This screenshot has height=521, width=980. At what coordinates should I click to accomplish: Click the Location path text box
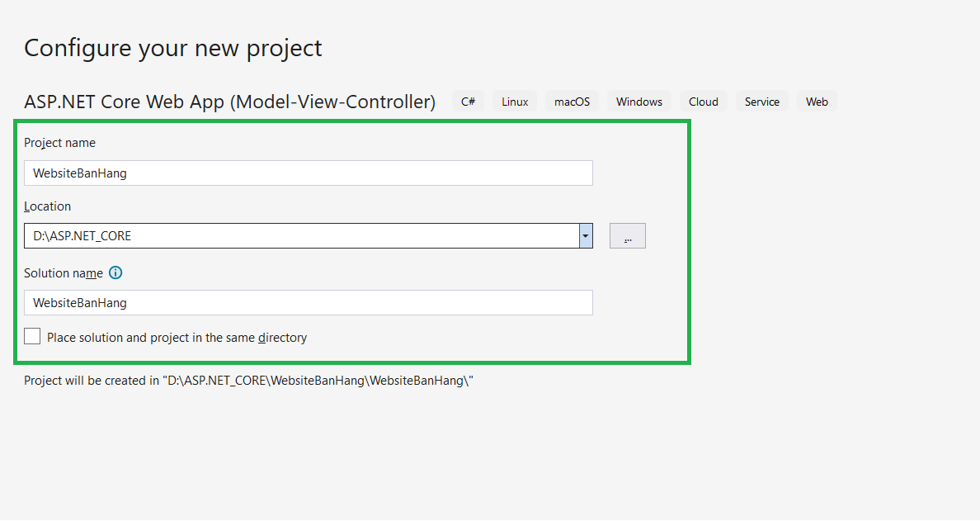302,236
